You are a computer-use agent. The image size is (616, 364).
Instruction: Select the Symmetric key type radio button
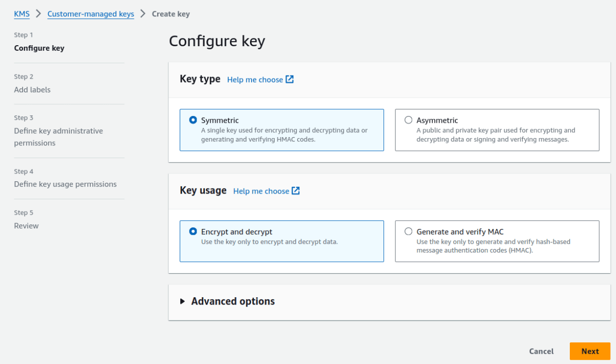click(x=193, y=120)
